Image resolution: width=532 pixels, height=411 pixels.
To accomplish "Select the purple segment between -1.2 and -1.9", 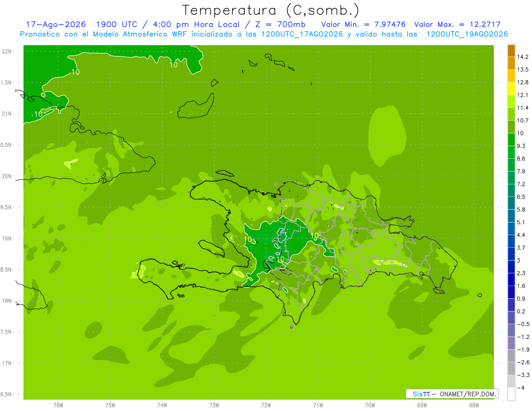I will (511, 343).
